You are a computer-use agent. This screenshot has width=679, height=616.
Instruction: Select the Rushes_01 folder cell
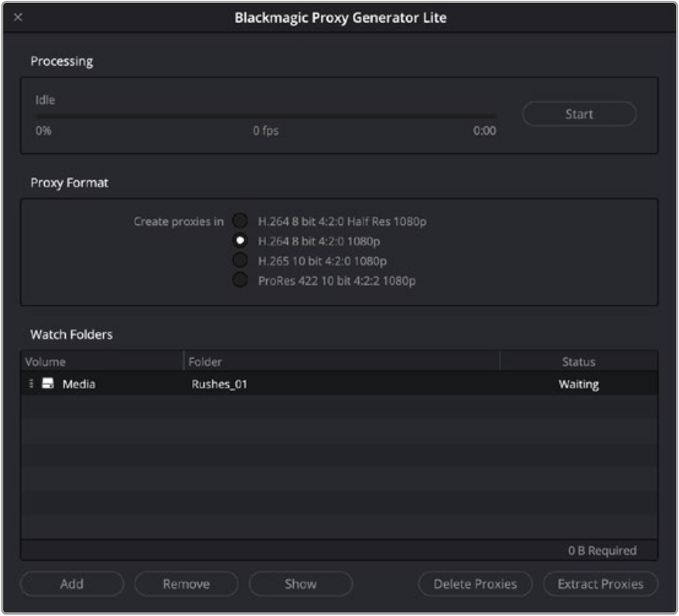pos(220,384)
